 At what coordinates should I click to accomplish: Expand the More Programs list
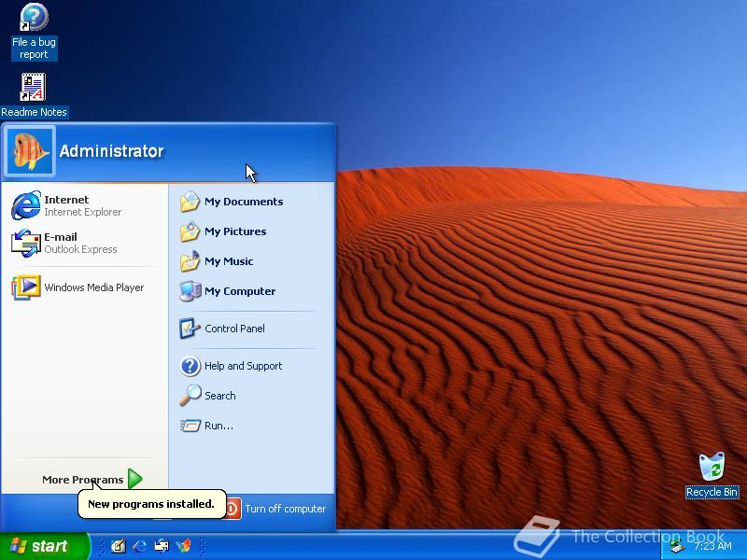click(92, 479)
